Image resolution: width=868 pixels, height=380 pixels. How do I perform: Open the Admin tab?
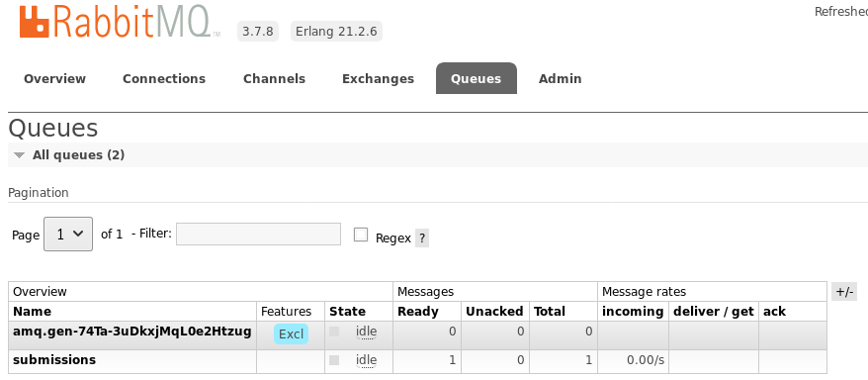[x=561, y=78]
